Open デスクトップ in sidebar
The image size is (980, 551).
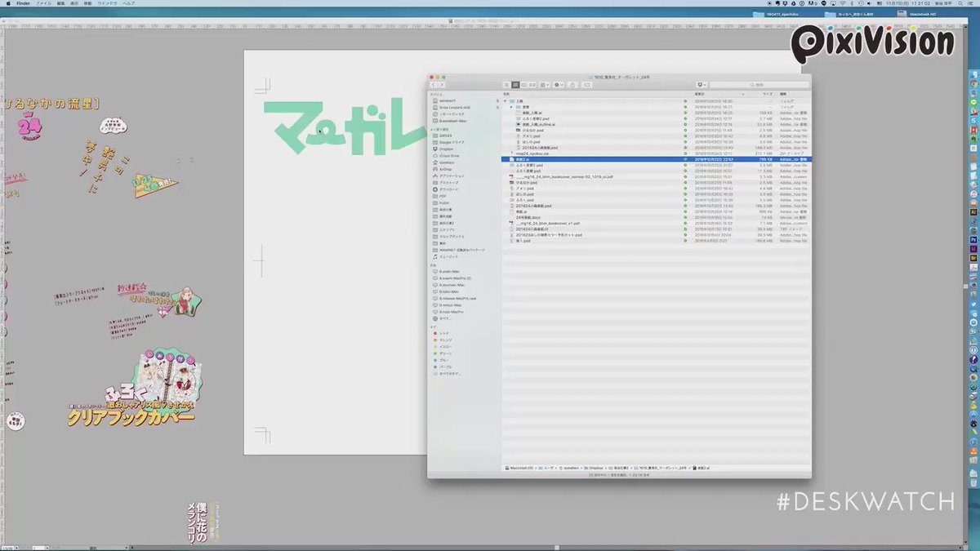447,182
